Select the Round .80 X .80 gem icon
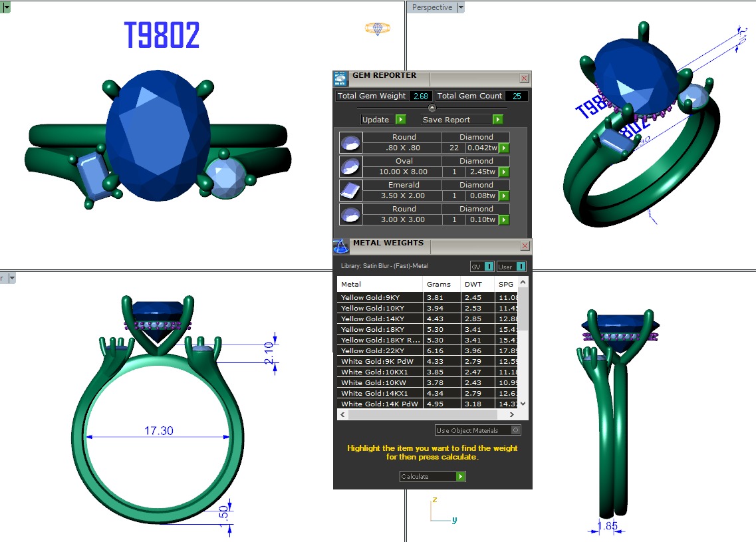Image resolution: width=756 pixels, height=542 pixels. click(350, 142)
